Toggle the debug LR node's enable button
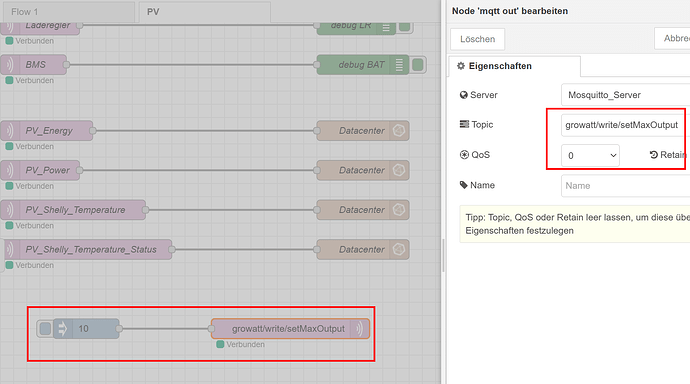Viewport: 690px width, 384px height. 404,26
